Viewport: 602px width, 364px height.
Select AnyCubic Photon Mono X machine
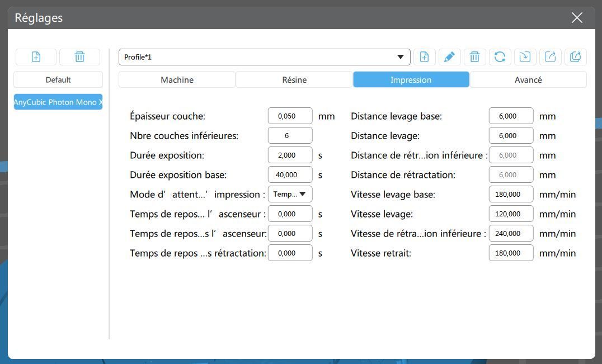[58, 102]
